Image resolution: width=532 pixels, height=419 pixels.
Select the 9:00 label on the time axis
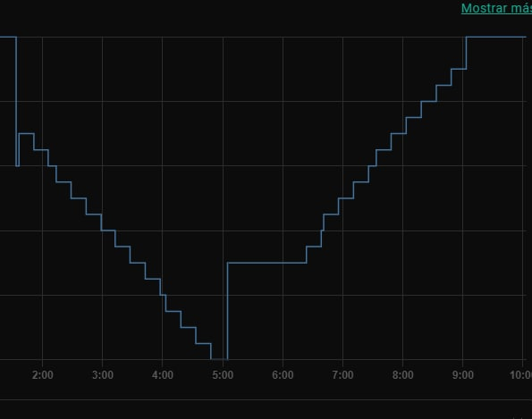click(x=463, y=375)
